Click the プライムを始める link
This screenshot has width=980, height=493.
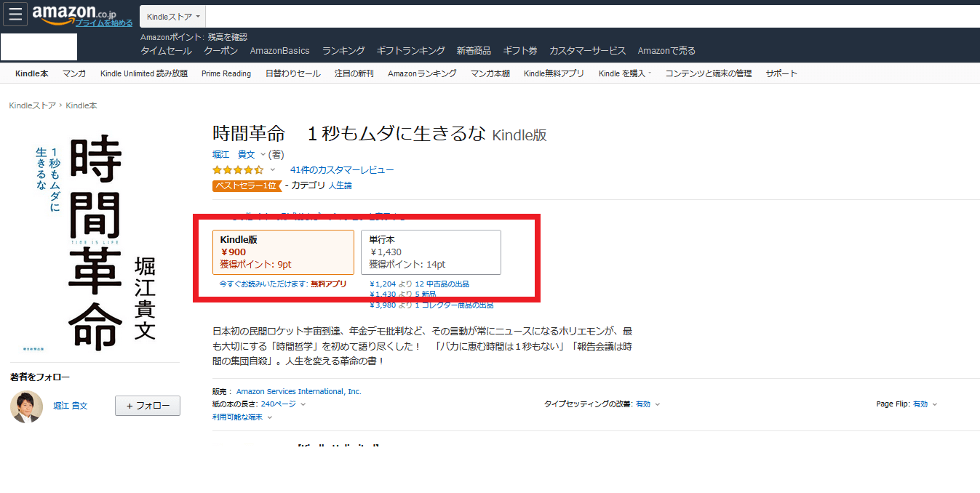(103, 23)
